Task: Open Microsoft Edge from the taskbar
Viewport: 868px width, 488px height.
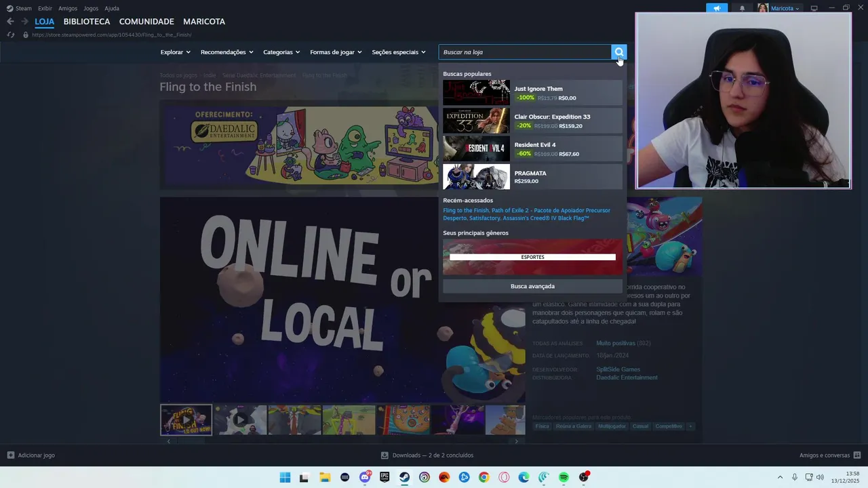Action: coord(524,477)
